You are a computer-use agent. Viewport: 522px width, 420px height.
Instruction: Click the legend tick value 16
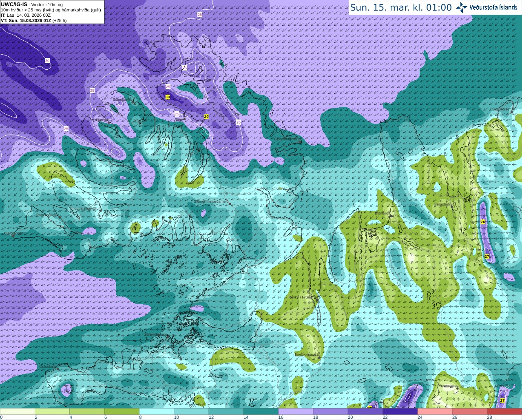(x=281, y=417)
